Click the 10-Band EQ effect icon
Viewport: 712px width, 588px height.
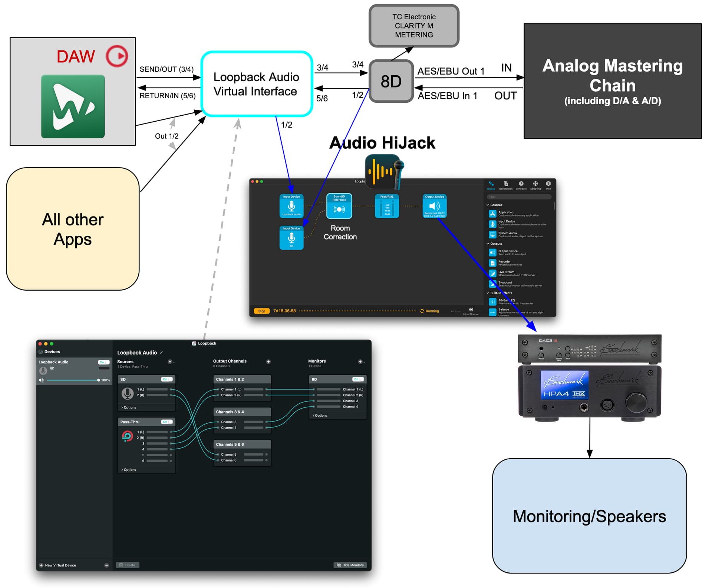[492, 302]
